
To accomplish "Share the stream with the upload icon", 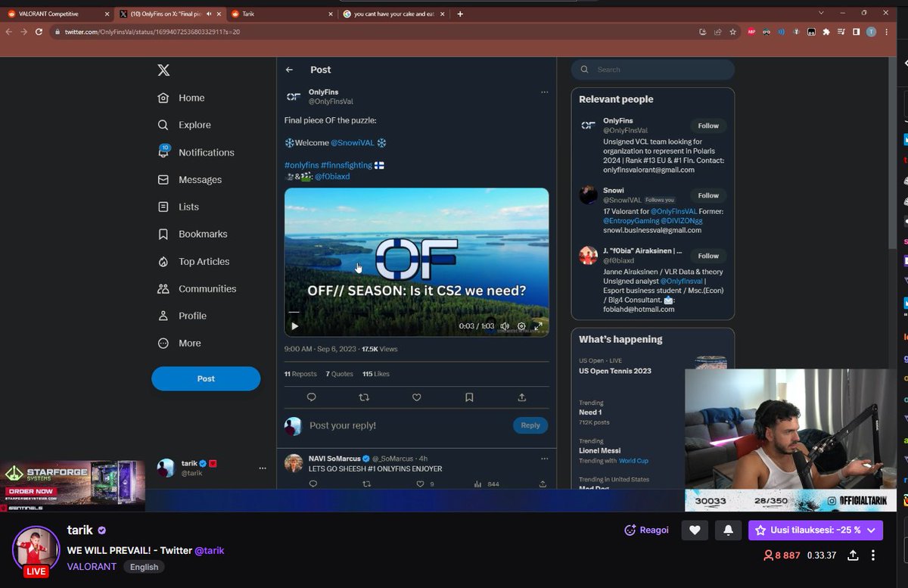I will point(853,555).
